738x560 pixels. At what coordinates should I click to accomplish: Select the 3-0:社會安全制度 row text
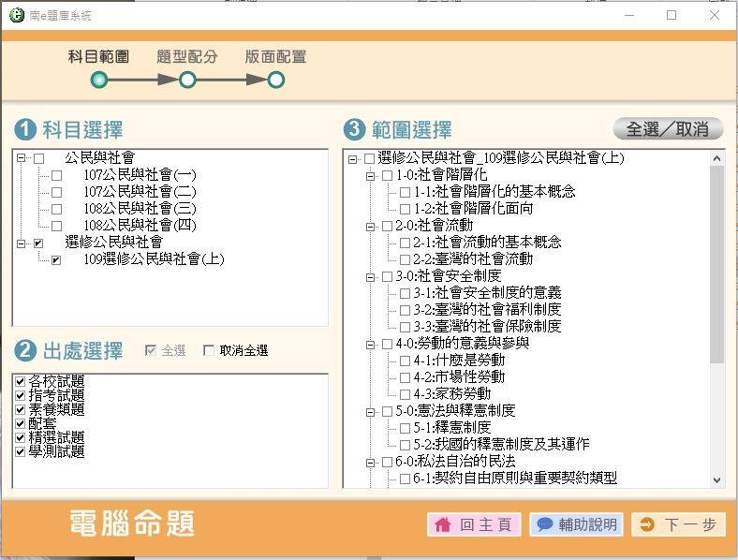point(448,276)
